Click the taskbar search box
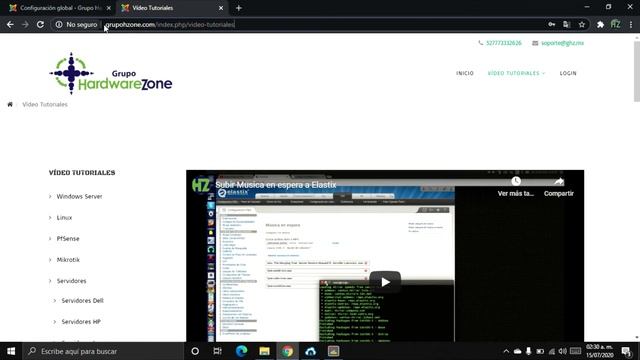This screenshot has width=640, height=360. (x=103, y=351)
